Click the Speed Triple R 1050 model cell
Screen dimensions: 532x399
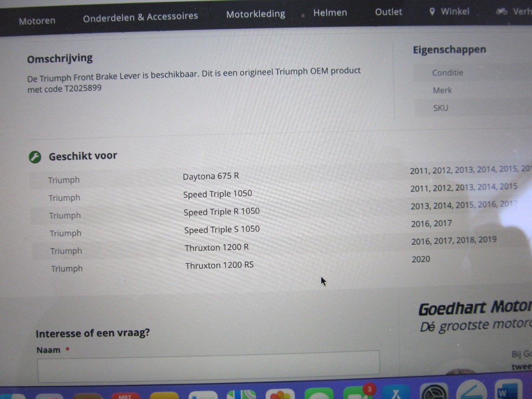click(222, 211)
